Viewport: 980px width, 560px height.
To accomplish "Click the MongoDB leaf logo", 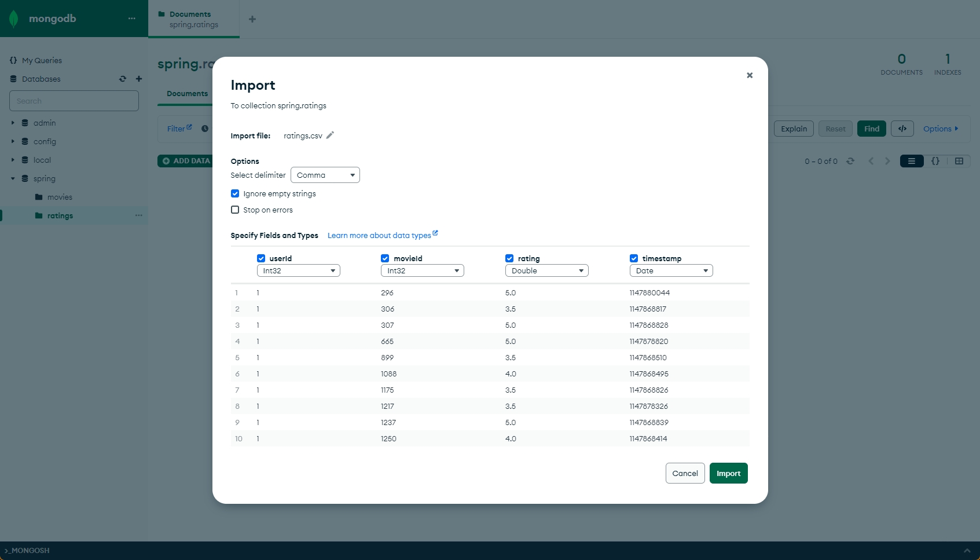I will (14, 19).
